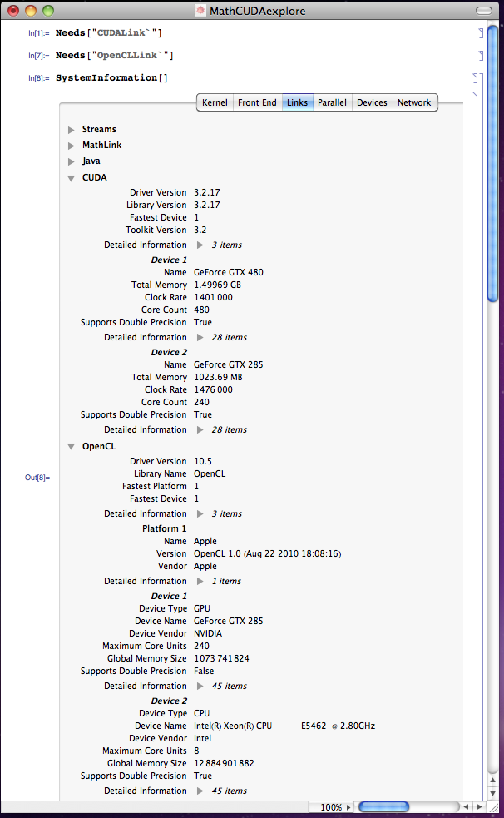Click the Clock Rate 1476 000 value
Image resolution: width=504 pixels, height=818 pixels.
click(x=213, y=389)
